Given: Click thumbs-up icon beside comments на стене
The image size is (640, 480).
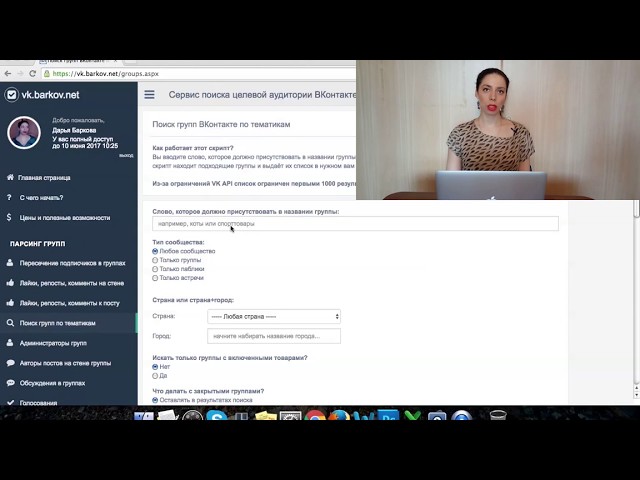Looking at the screenshot, I should coord(10,282).
